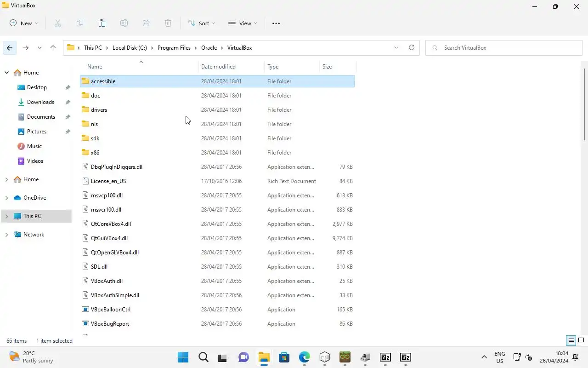Open address bar history dropdown
Screen dimensions: 588x368
point(396,47)
